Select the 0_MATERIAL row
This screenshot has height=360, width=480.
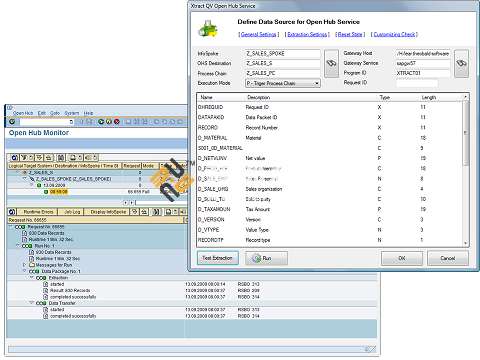tap(330, 138)
